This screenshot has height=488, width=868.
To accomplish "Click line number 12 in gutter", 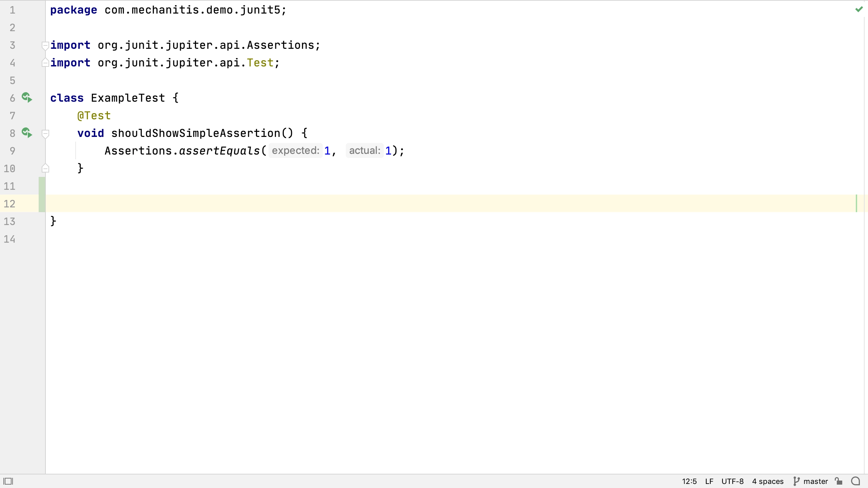I will pyautogui.click(x=9, y=204).
